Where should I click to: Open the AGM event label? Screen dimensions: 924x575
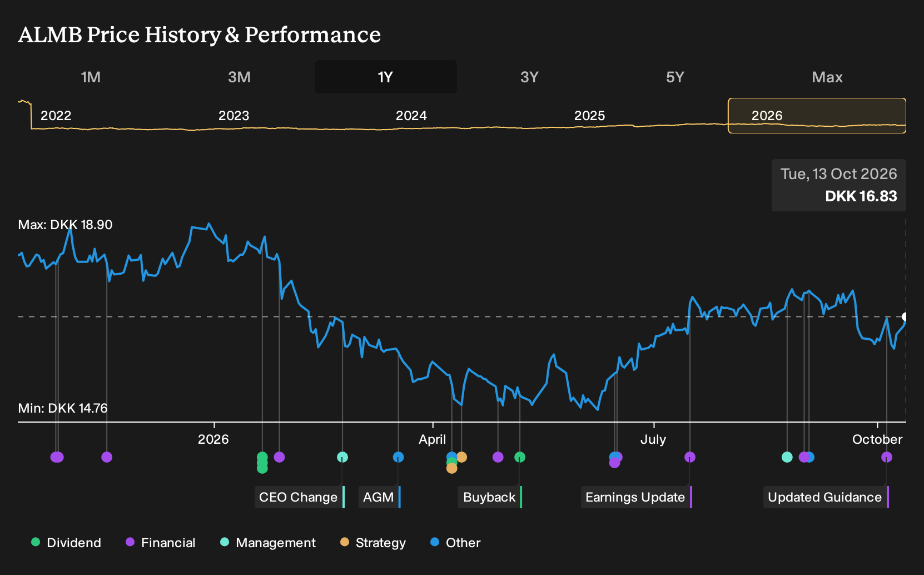click(x=380, y=497)
